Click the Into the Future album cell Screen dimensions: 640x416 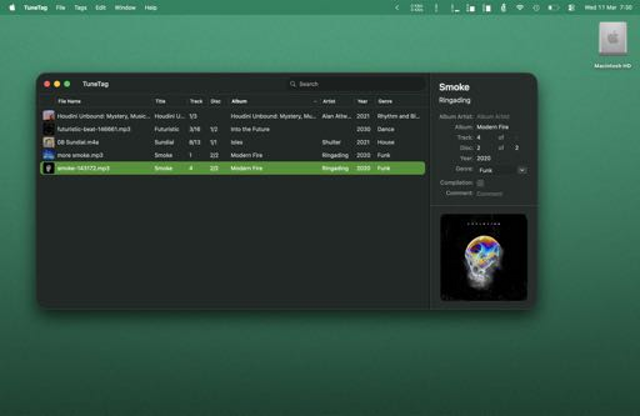point(250,129)
